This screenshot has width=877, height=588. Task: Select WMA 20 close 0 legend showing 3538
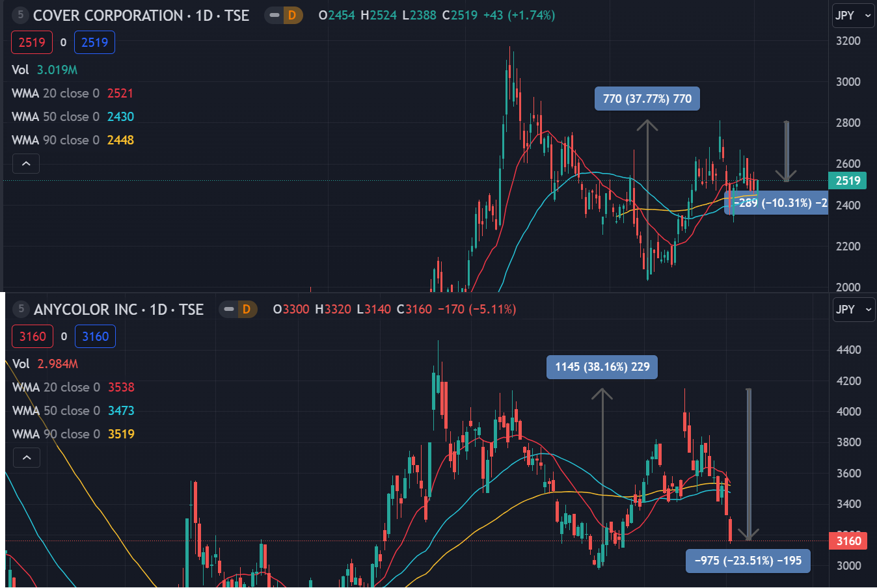point(74,387)
